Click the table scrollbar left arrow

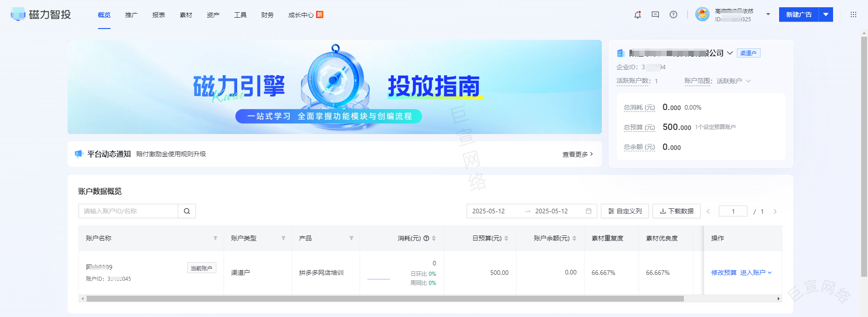[83, 299]
